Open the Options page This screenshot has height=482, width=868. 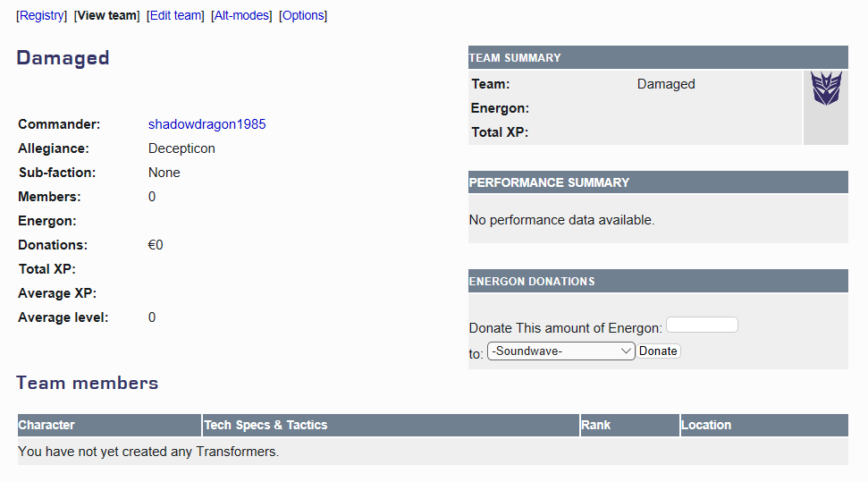(303, 15)
